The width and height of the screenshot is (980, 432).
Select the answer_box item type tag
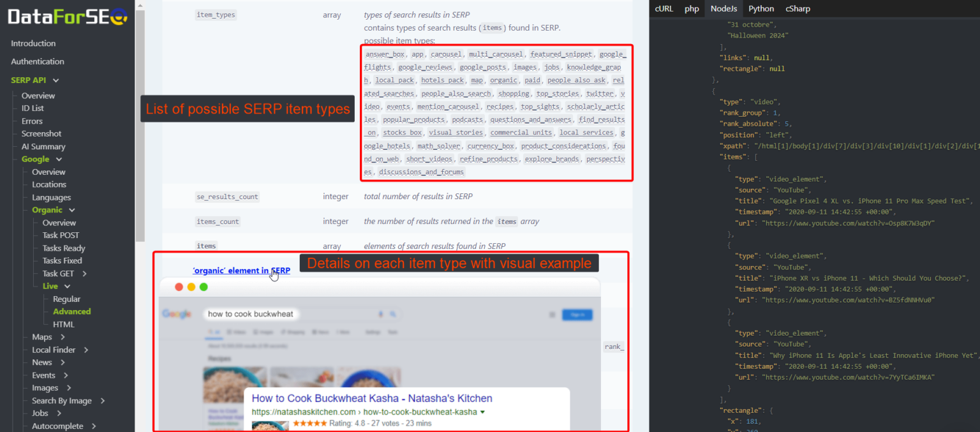(x=385, y=54)
